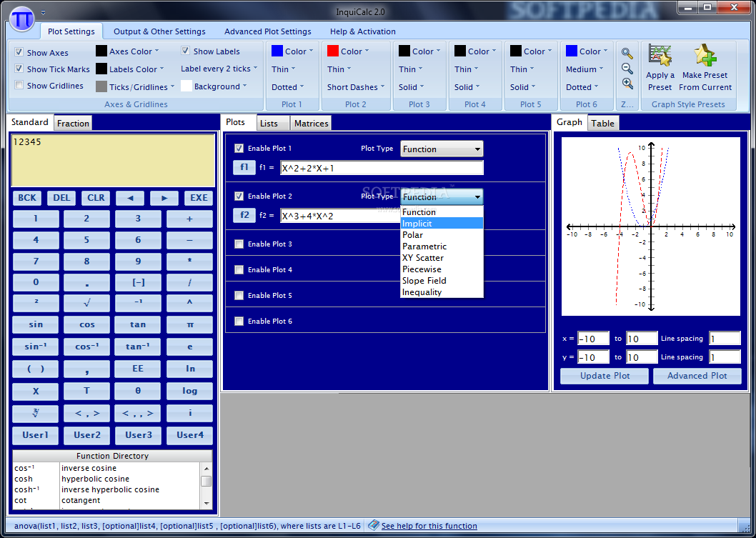Open Plot 1 Plot Type dropdown

[x=442, y=149]
